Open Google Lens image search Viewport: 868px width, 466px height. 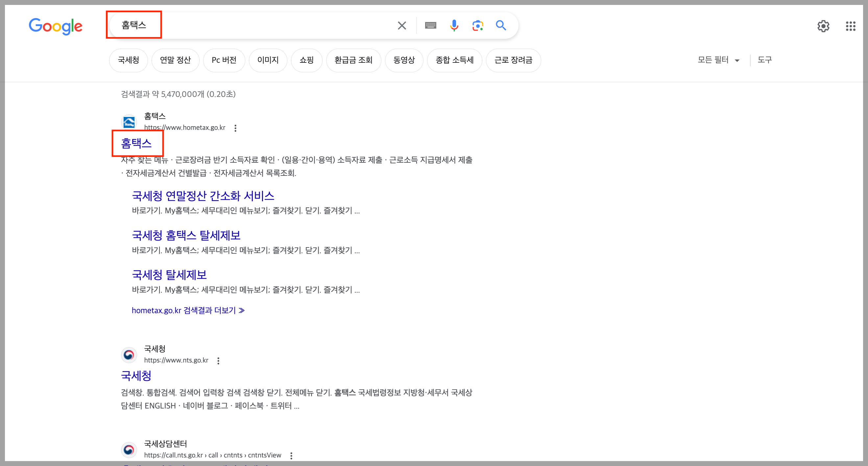click(477, 25)
